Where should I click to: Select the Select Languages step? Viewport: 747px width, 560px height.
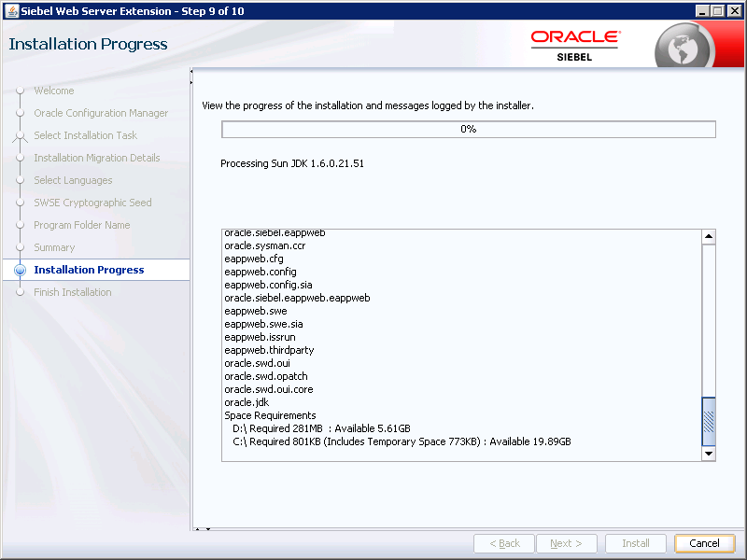click(73, 180)
